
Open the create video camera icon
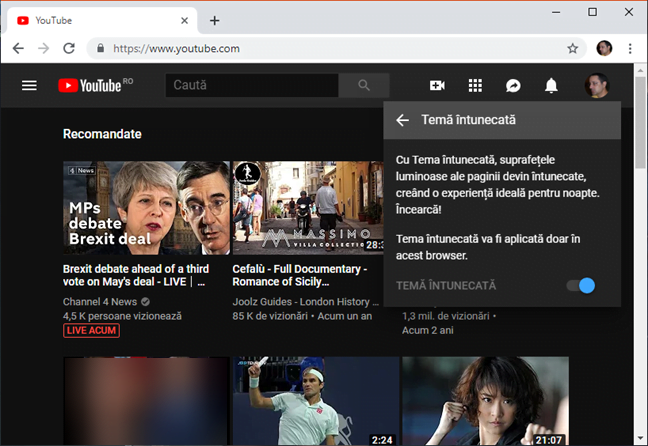(x=437, y=86)
